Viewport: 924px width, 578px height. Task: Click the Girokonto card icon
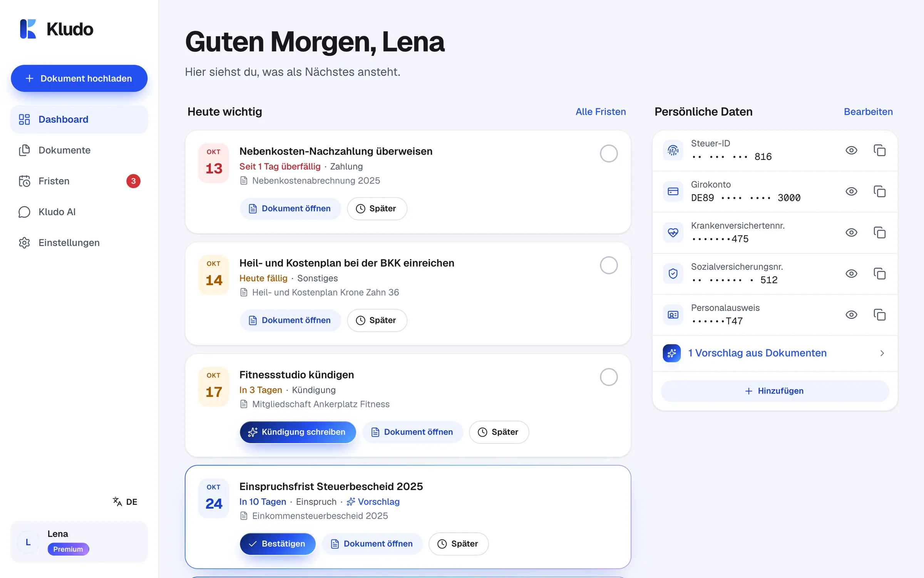(x=673, y=192)
